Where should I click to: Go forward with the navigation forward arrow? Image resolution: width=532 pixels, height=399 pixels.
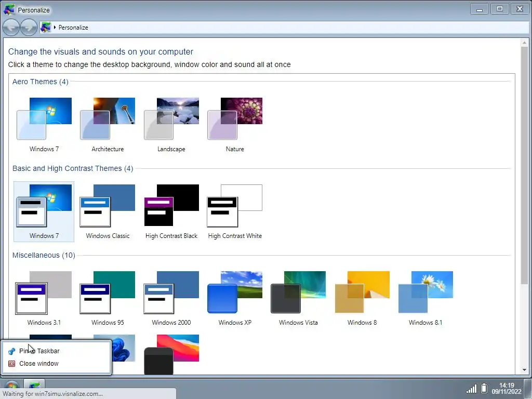(29, 27)
